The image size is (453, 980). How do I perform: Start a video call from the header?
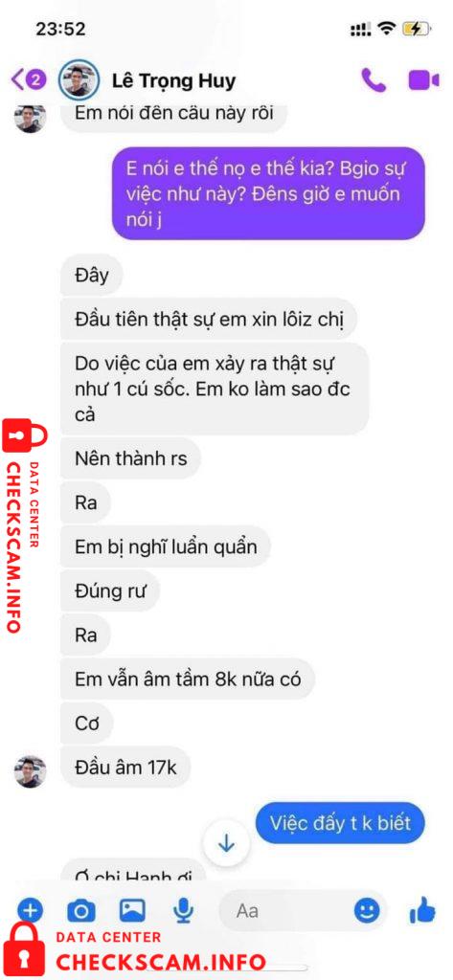point(423,80)
